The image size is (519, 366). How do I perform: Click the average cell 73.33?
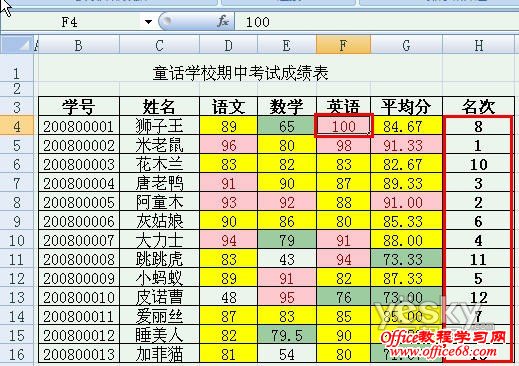tap(406, 258)
